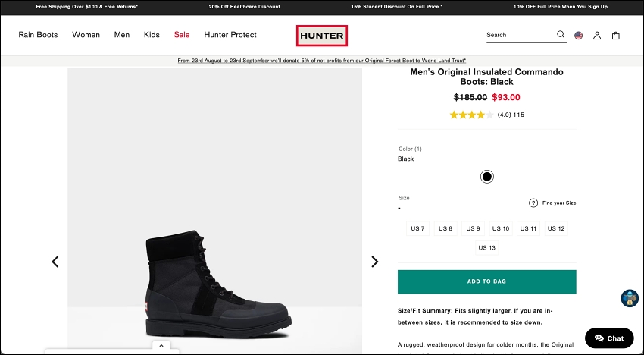Select size US 7

[417, 228]
